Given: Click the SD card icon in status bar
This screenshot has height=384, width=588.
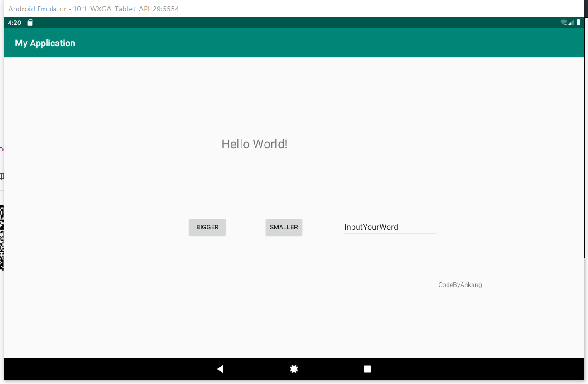Looking at the screenshot, I should click(29, 22).
